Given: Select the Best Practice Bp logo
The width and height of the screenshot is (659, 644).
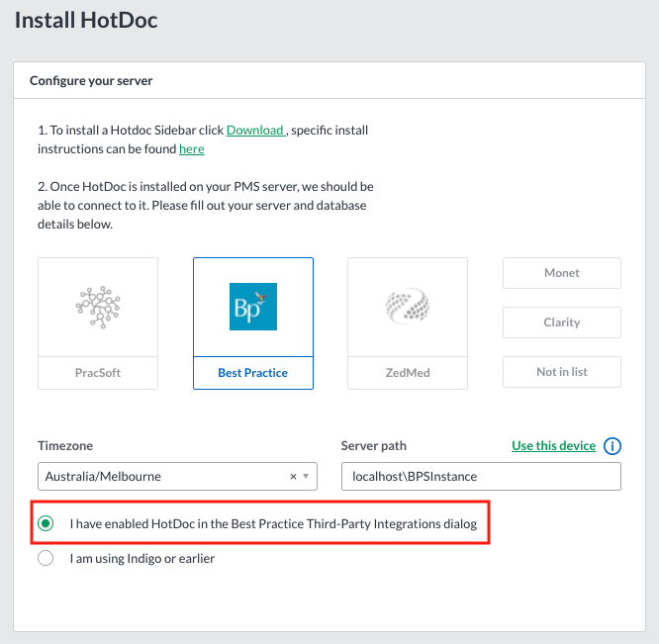Looking at the screenshot, I should click(253, 307).
